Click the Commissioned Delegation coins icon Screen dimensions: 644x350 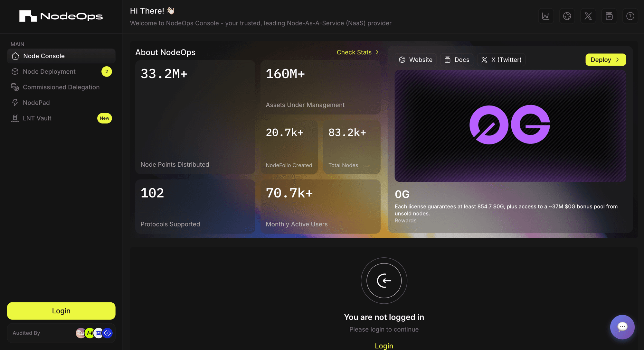click(x=15, y=87)
